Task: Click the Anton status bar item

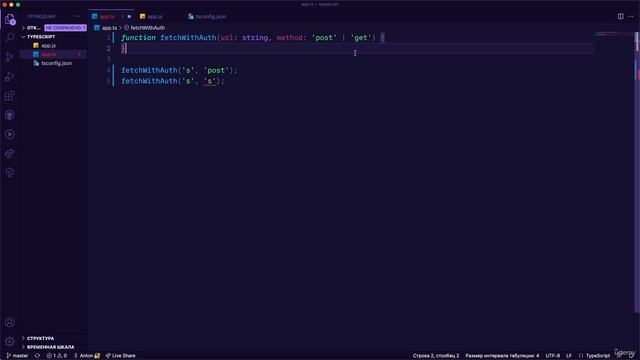Action: pos(87,356)
